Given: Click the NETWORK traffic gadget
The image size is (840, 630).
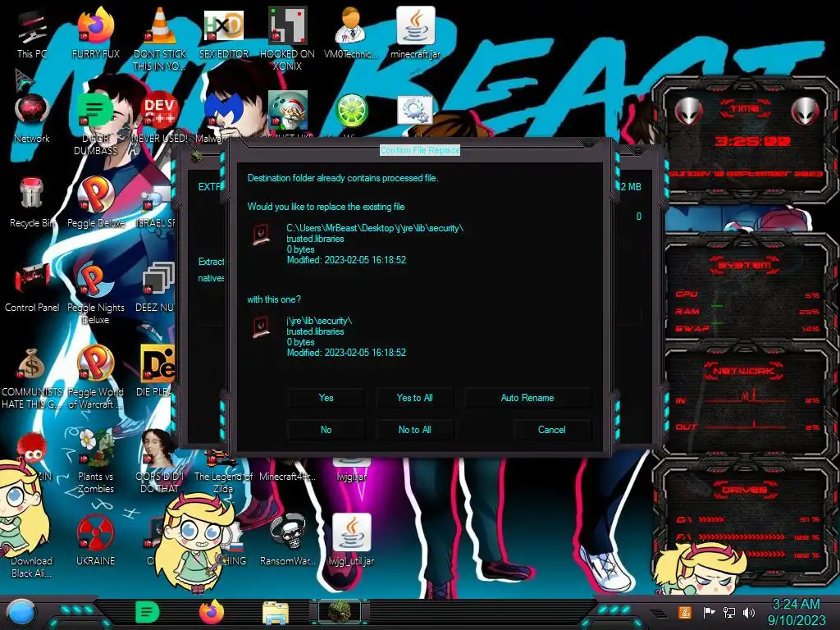Looking at the screenshot, I should pos(745,399).
